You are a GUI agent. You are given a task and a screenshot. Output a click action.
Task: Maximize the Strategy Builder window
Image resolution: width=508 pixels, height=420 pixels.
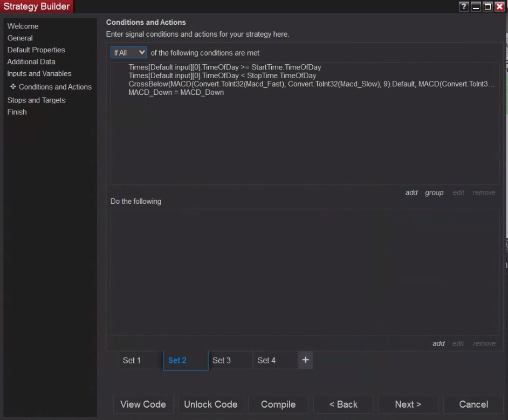click(x=488, y=6)
